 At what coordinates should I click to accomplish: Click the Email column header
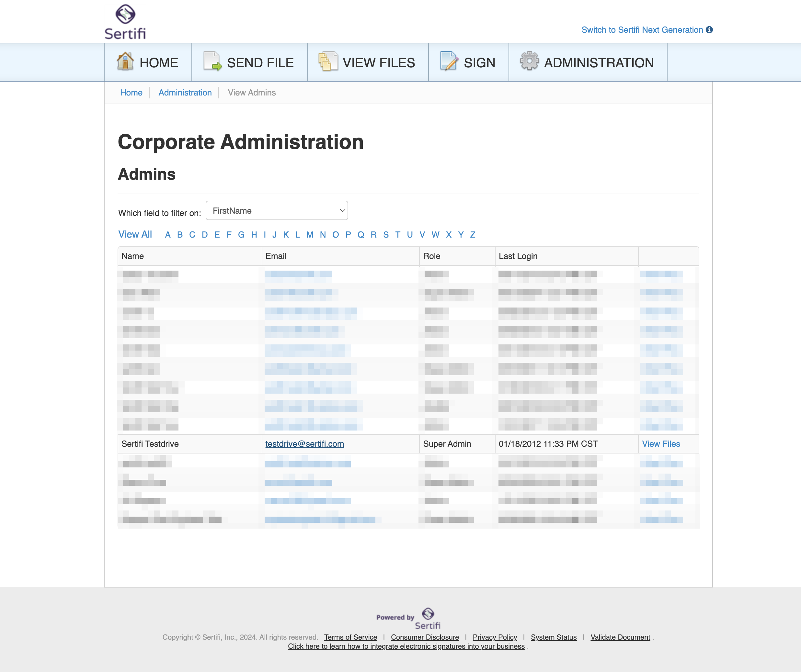(341, 256)
